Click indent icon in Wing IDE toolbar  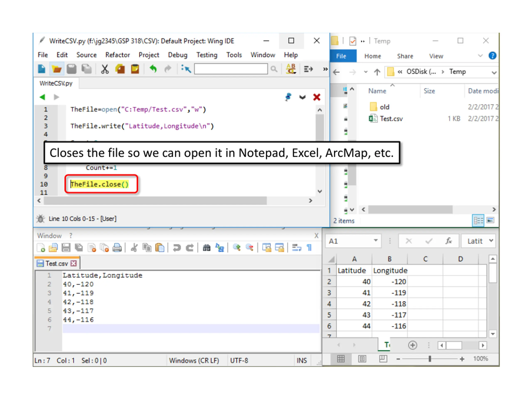point(308,69)
